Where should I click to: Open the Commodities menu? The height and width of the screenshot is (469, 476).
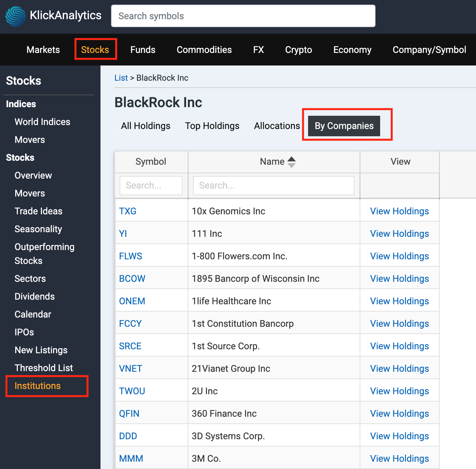pyautogui.click(x=204, y=50)
